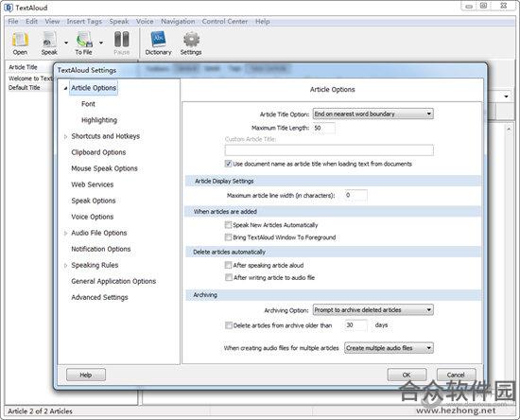520x420 pixels.
Task: Expand the Speaking Rules node
Action: pos(65,266)
